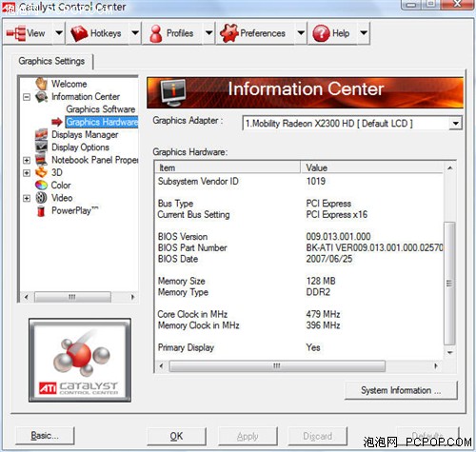Click tree scrollbar left arrow
The width and height of the screenshot is (476, 452).
(27, 297)
